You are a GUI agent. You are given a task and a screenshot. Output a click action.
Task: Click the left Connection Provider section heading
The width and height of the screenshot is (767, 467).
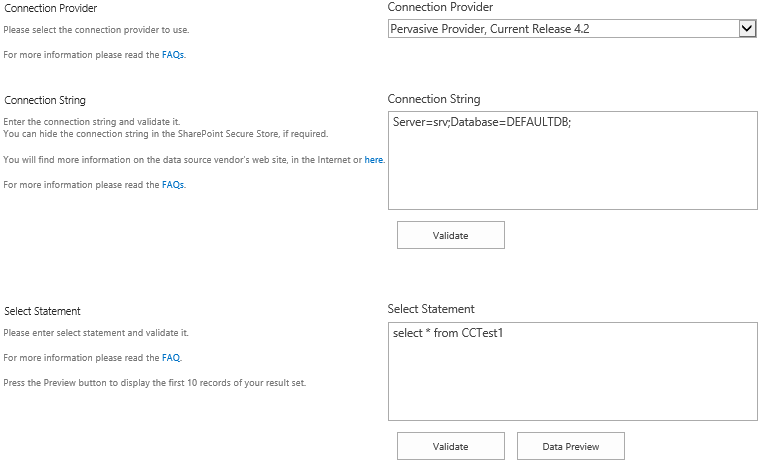tap(51, 9)
